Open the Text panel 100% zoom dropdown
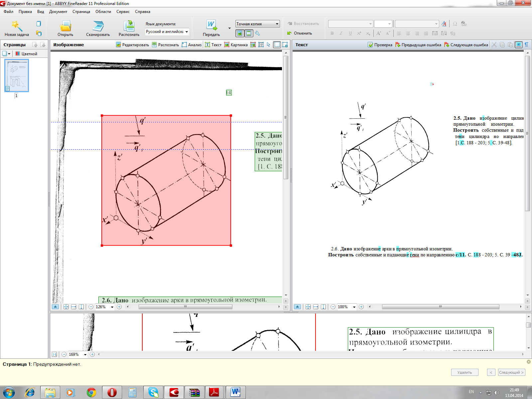Viewport: 532px width, 399px height. click(x=354, y=307)
